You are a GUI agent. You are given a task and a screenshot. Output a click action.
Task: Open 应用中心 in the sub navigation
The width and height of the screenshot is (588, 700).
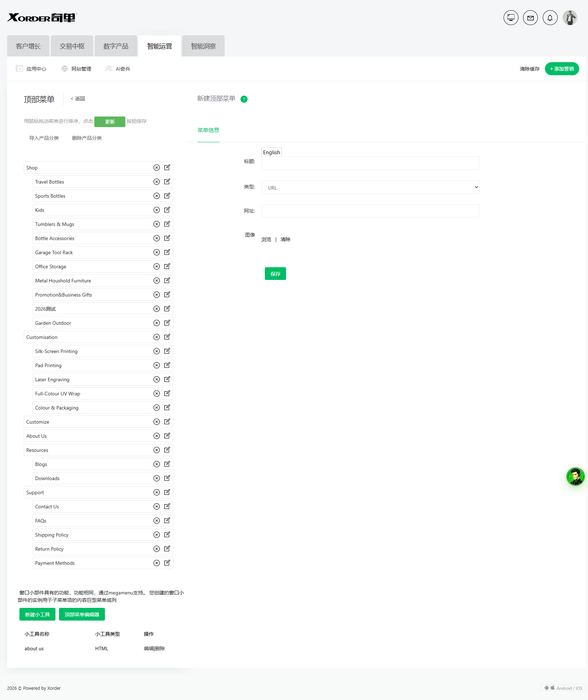click(31, 69)
